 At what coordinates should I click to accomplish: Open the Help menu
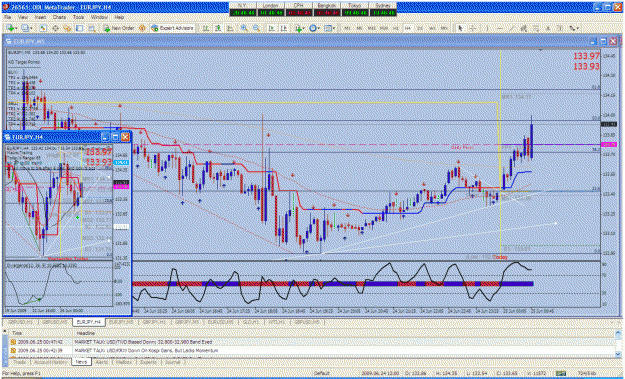119,18
